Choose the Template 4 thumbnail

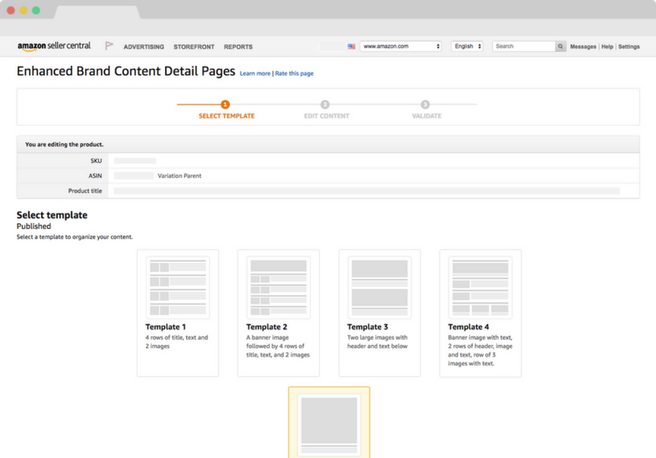[x=480, y=287]
